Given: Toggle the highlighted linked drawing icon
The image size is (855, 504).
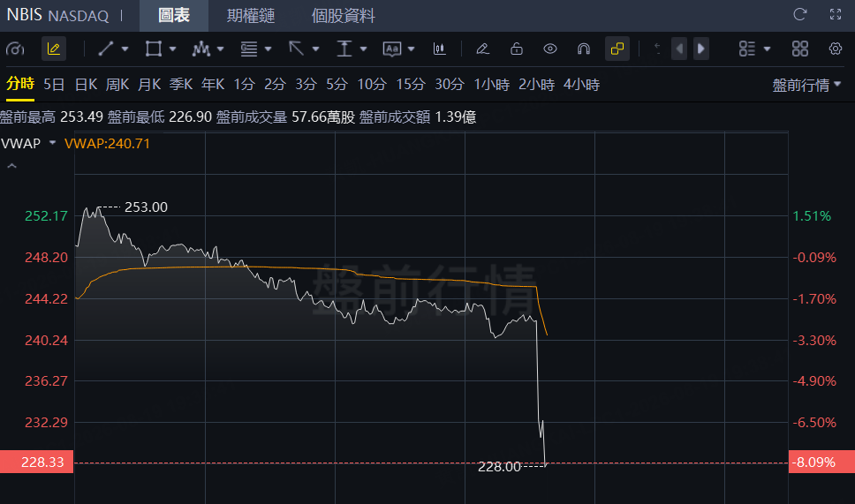Looking at the screenshot, I should pos(617,49).
